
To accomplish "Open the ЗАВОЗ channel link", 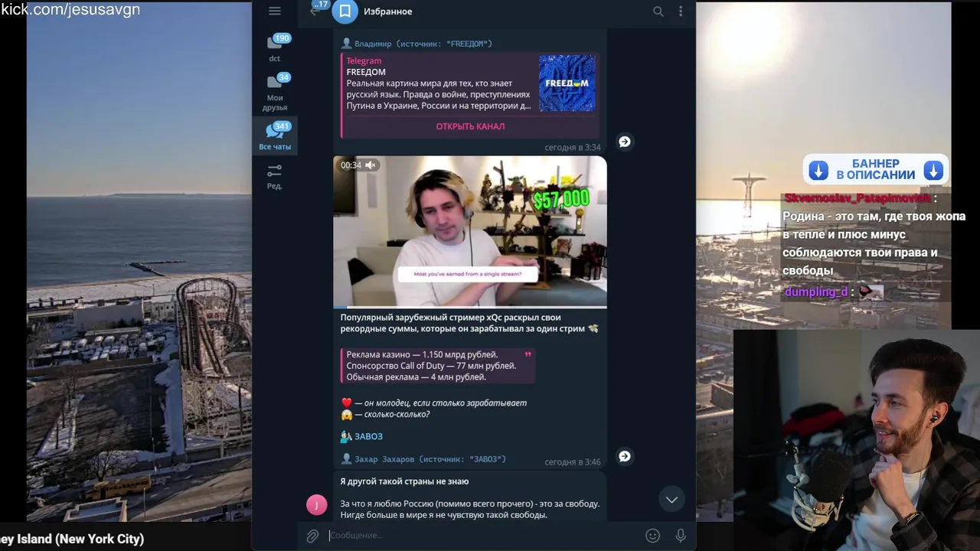I will pyautogui.click(x=368, y=436).
